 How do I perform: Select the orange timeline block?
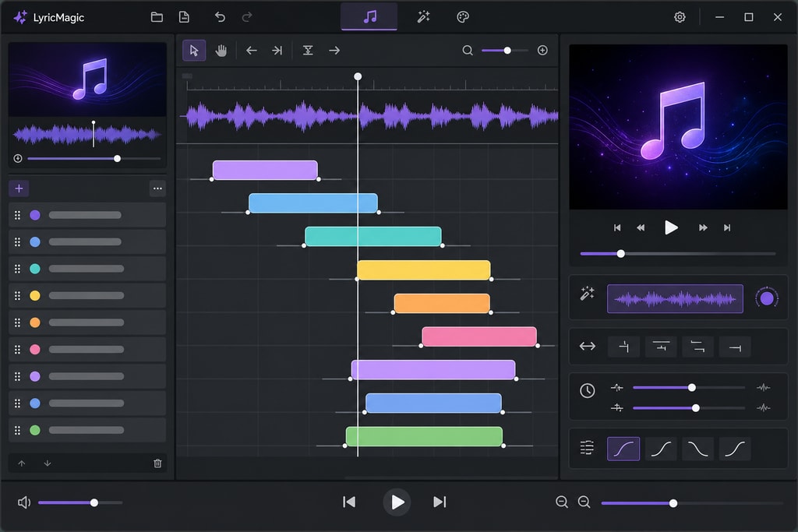[x=442, y=304]
